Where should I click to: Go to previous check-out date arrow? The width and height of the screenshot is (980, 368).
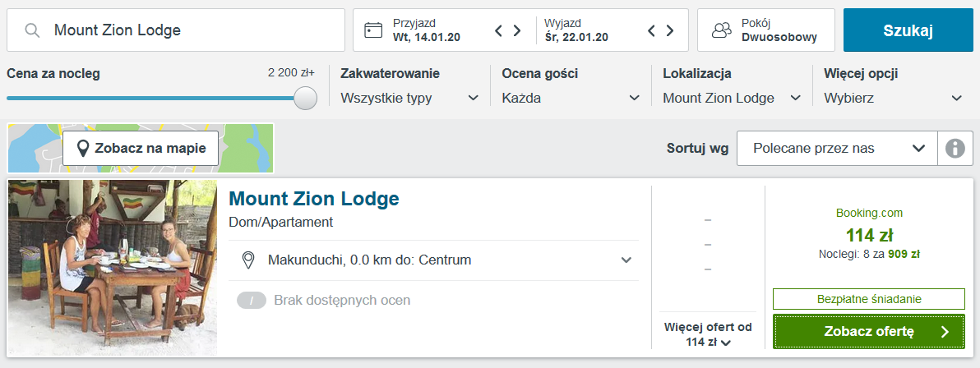651,30
